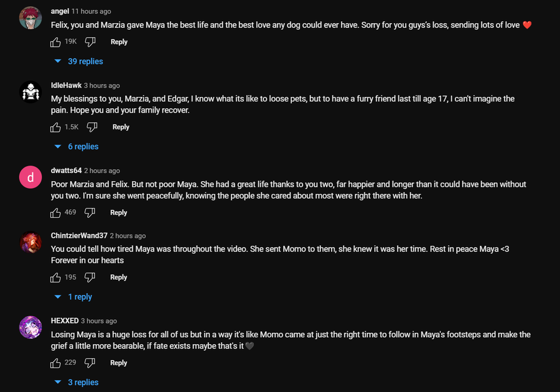Reply to HEXXED's comment
The image size is (560, 392).
[x=118, y=363]
